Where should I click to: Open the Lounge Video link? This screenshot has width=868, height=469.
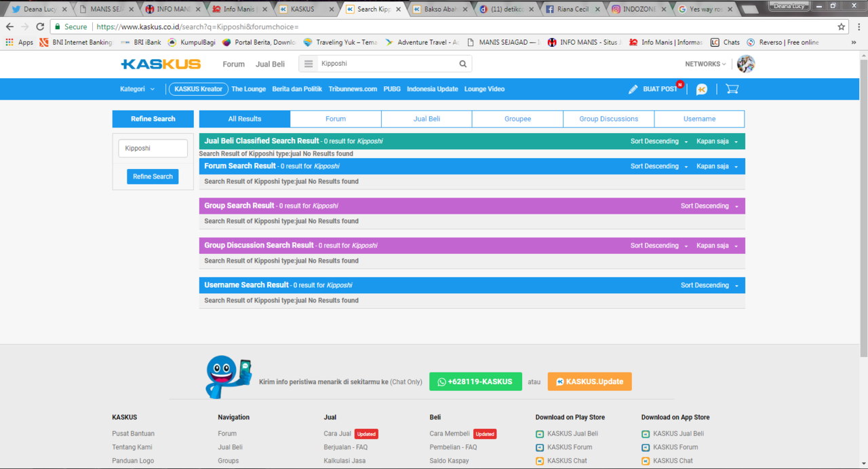(x=484, y=89)
